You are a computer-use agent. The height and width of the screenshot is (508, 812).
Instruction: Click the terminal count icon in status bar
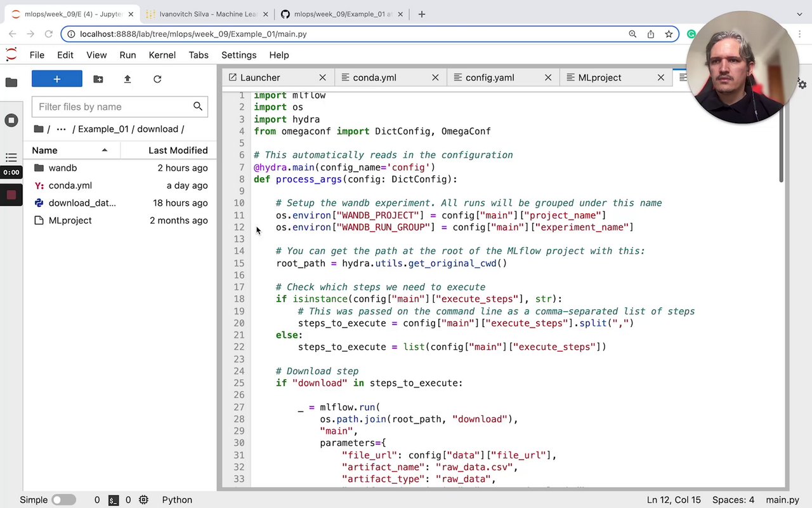pos(114,500)
